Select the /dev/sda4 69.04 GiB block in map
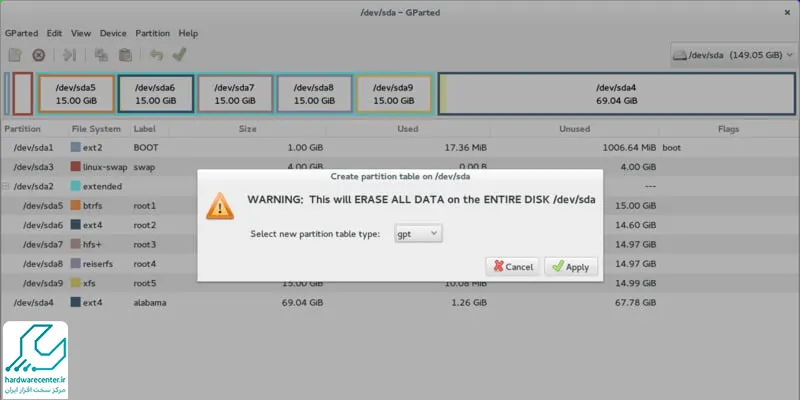This screenshot has height=400, width=800. coord(616,94)
